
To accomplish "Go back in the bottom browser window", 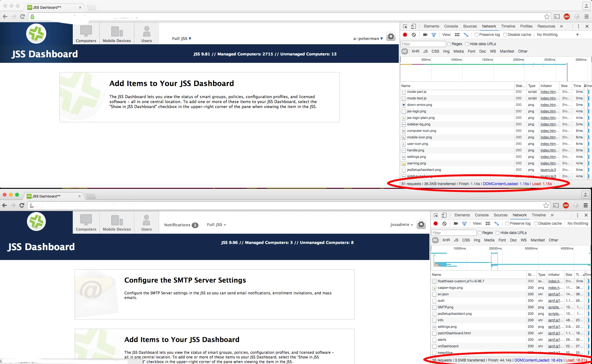I will tap(4, 205).
